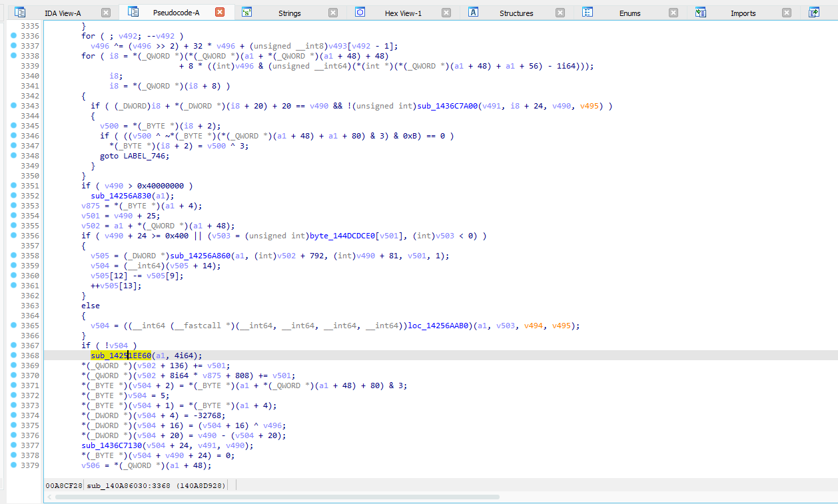Click the v506 variable on line 3379

tap(91, 465)
